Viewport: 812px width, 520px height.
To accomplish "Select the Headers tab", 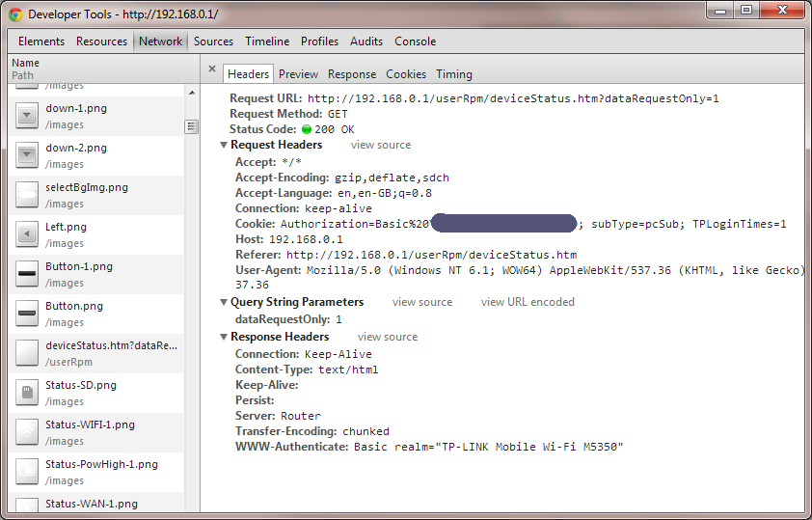I will [x=248, y=74].
